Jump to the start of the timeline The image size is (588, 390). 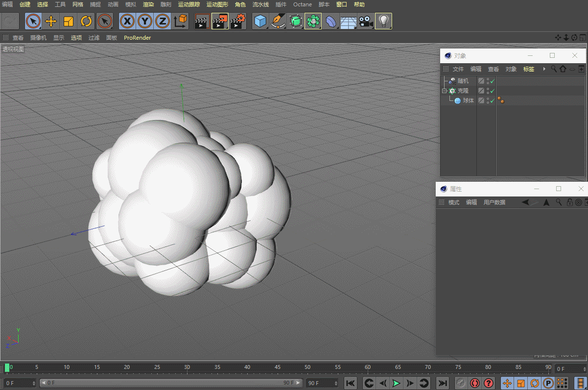pyautogui.click(x=351, y=383)
